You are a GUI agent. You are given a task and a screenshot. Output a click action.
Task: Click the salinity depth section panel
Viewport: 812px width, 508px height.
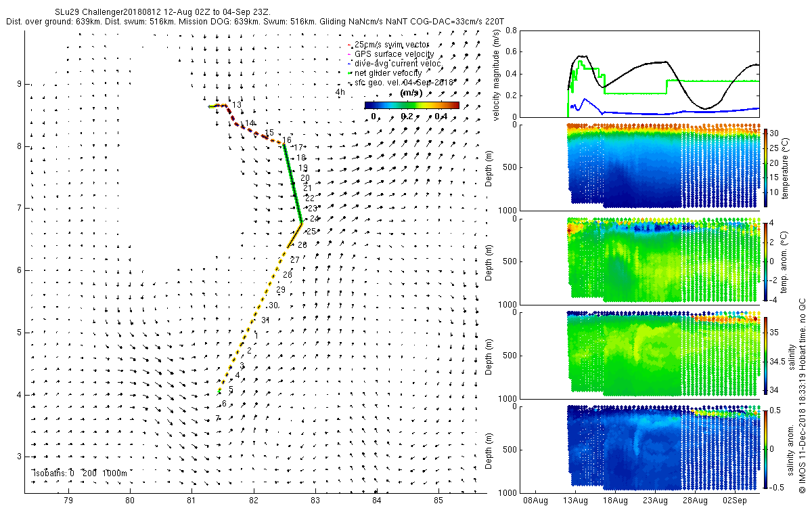[x=663, y=354]
